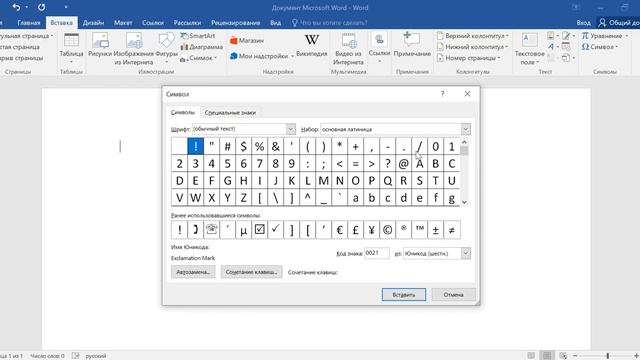The height and width of the screenshot is (360, 640).
Task: Open the Links (Ссылки) menu
Action: 379,48
